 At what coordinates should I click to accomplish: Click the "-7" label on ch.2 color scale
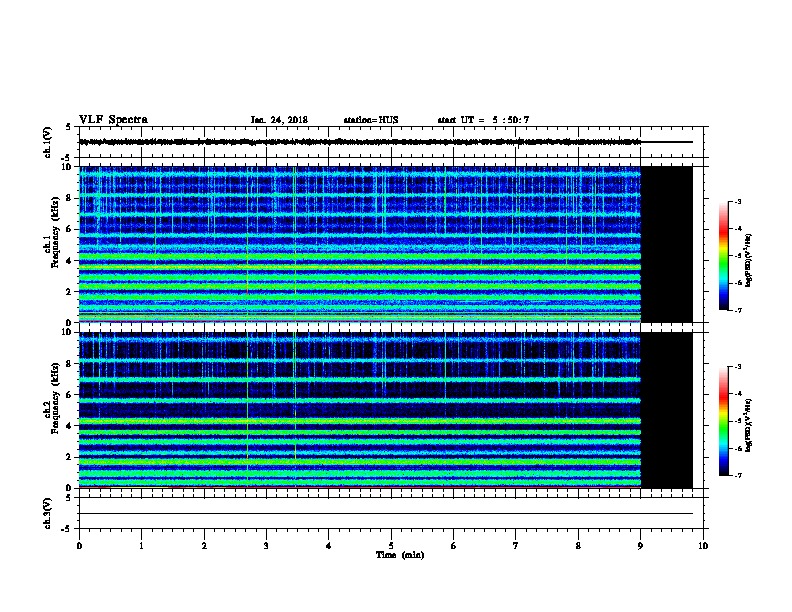tap(737, 475)
